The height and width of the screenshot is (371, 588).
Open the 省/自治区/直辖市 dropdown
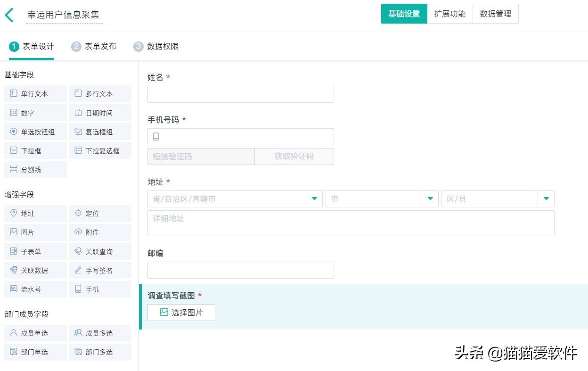coord(314,198)
